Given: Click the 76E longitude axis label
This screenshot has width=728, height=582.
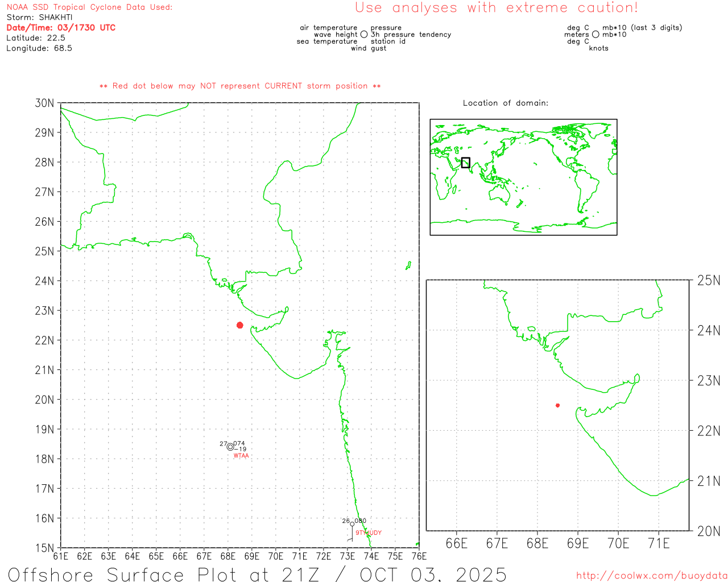Looking at the screenshot, I should point(419,556).
